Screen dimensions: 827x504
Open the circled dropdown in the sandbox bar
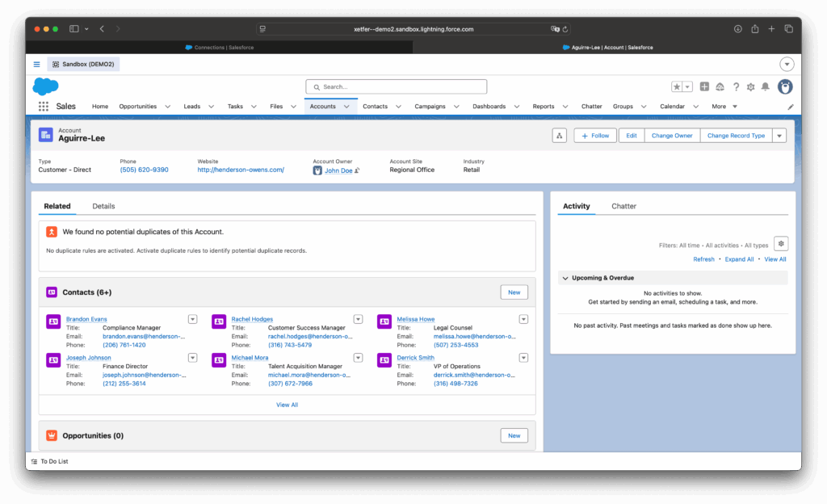787,65
